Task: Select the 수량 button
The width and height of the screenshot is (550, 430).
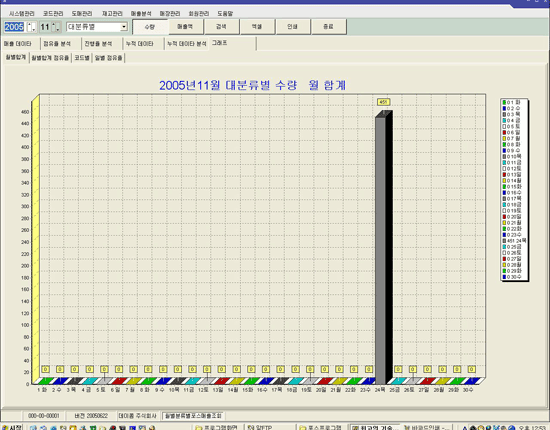Action: [x=150, y=27]
